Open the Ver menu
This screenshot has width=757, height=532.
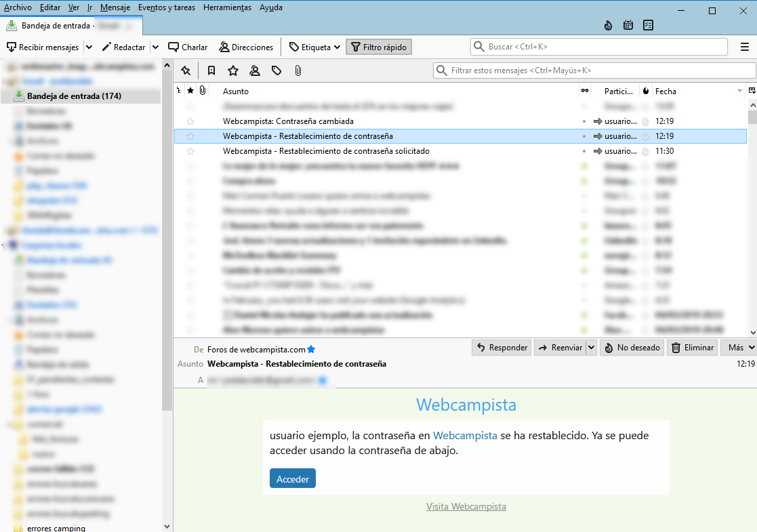(x=74, y=7)
